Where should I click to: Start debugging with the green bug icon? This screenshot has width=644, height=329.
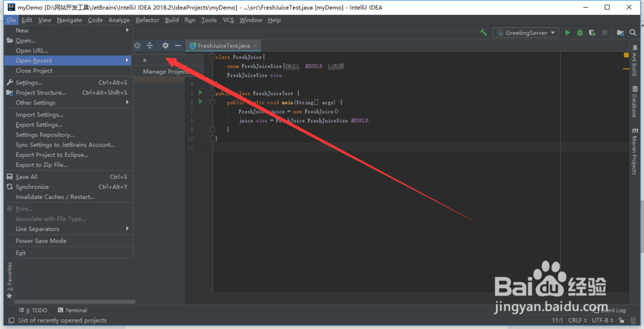(x=580, y=33)
